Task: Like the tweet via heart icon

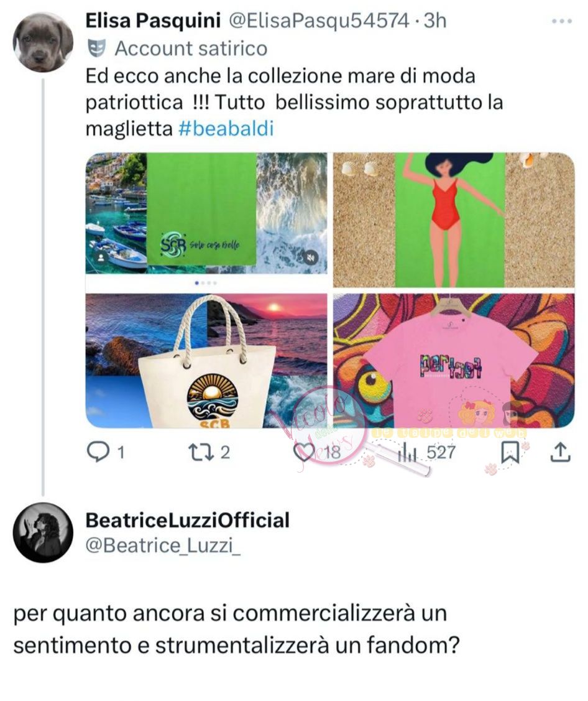Action: 305,452
